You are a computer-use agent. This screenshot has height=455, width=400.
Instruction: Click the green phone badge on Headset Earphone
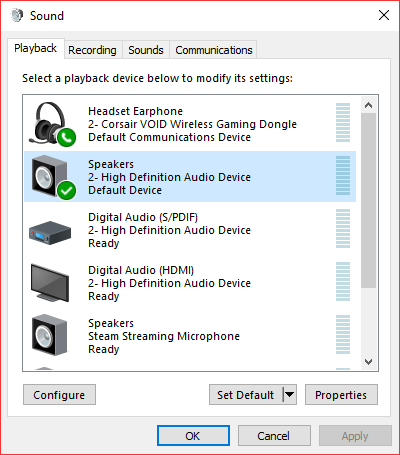[66, 137]
